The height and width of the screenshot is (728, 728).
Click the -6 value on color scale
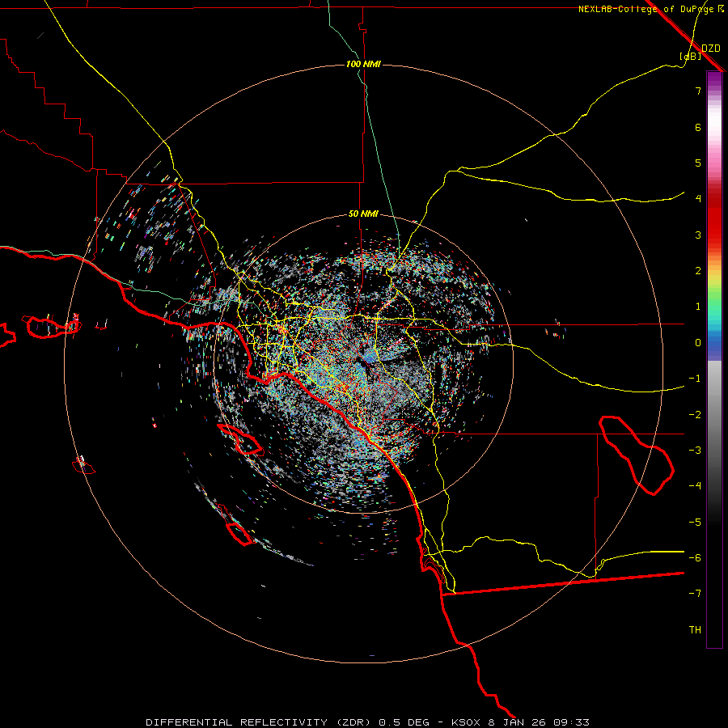click(x=695, y=558)
